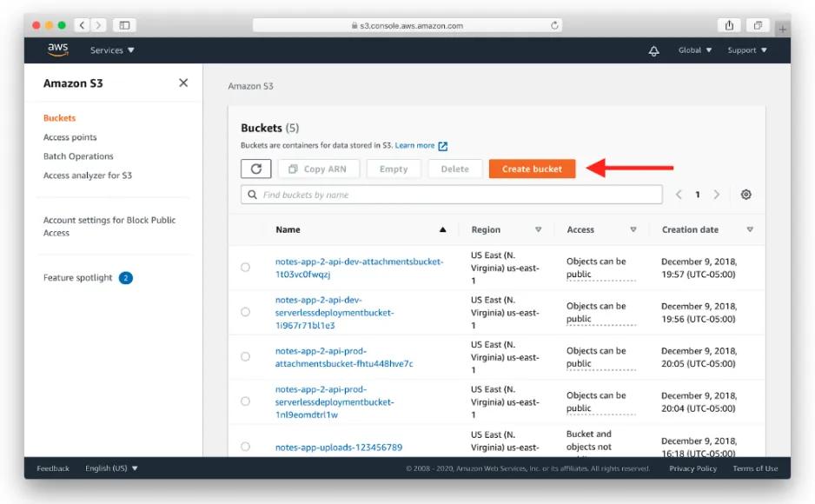Click the Copy ARN button

318,169
